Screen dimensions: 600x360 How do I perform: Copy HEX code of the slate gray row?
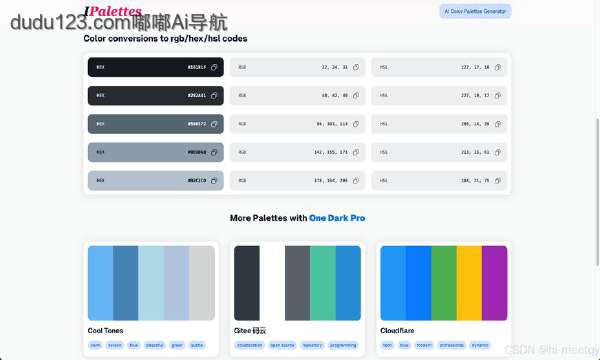214,124
